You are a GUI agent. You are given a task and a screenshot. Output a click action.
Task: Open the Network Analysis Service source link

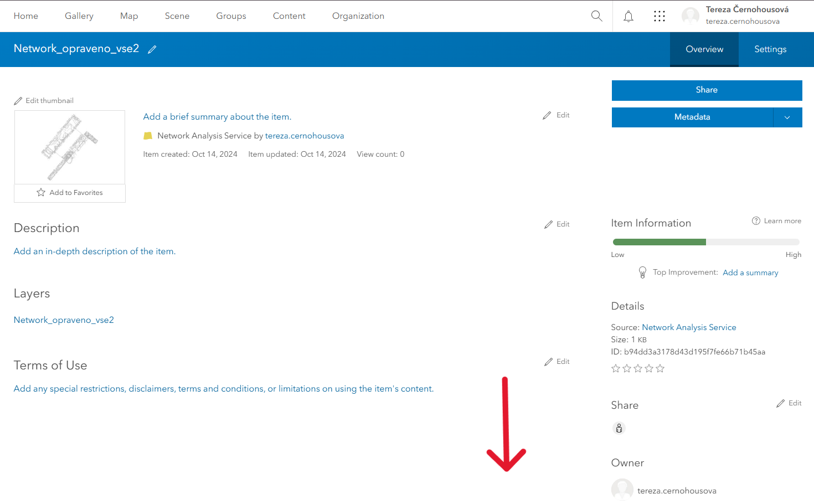(689, 327)
